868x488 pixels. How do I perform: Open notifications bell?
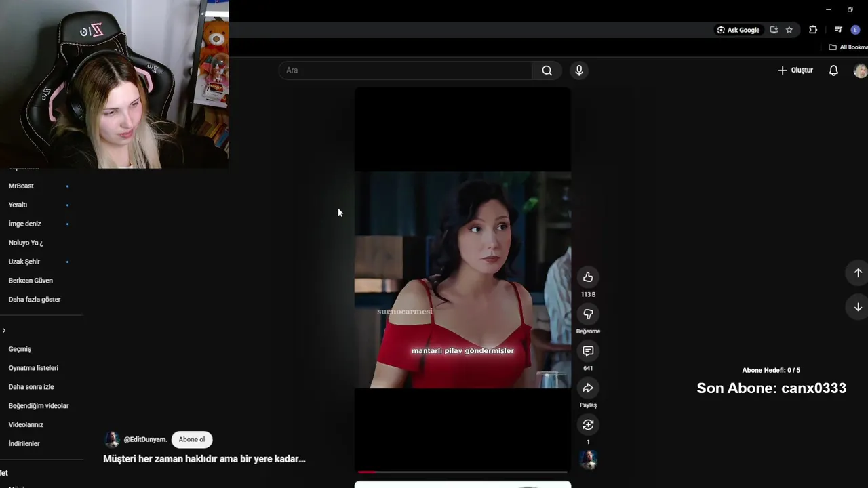coord(833,70)
